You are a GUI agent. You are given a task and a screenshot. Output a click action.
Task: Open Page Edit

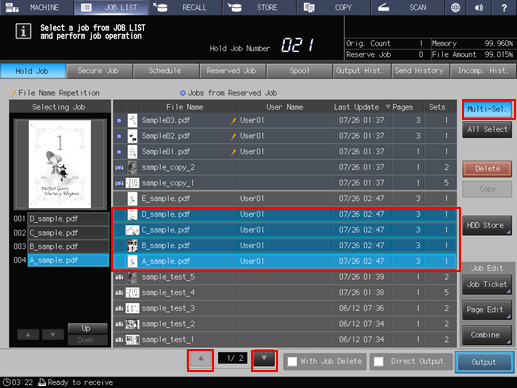tap(487, 310)
